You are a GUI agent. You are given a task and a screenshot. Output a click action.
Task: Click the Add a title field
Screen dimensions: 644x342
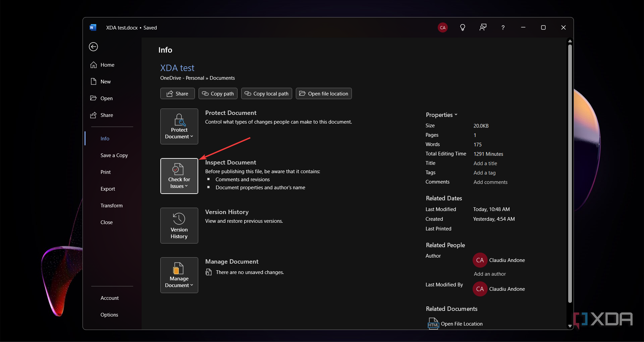(x=485, y=163)
